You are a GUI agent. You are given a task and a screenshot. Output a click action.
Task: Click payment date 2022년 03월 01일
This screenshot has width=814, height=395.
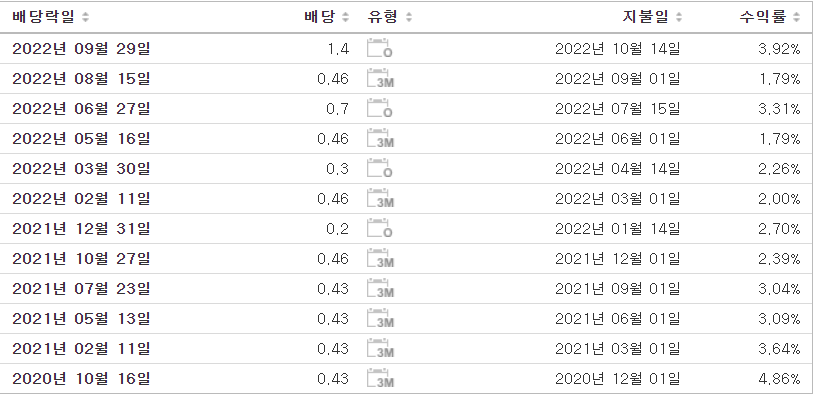(x=618, y=199)
